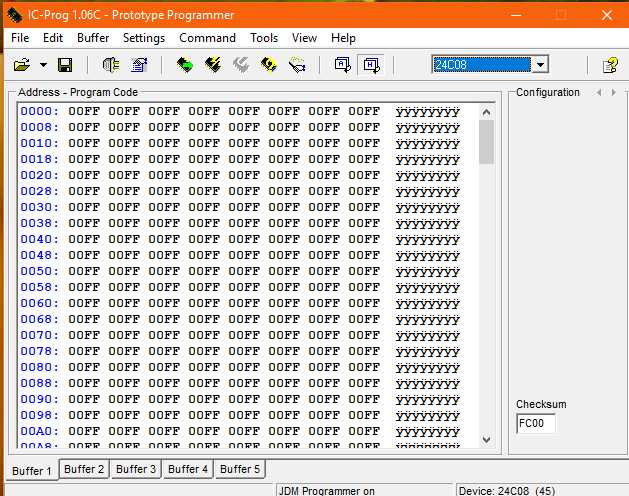Switch to the Buffer 4 tab

coord(188,469)
